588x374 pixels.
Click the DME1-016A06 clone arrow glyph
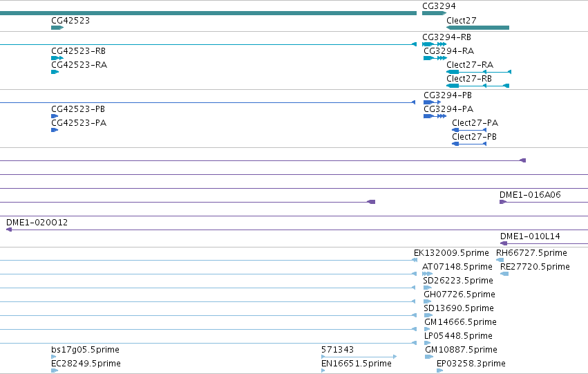pyautogui.click(x=503, y=202)
